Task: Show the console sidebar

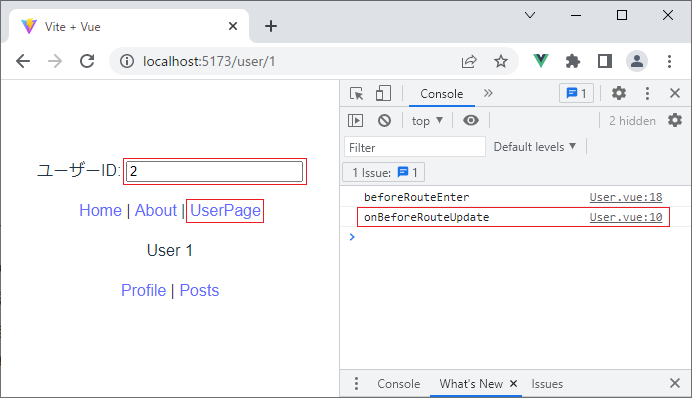Action: tap(355, 120)
